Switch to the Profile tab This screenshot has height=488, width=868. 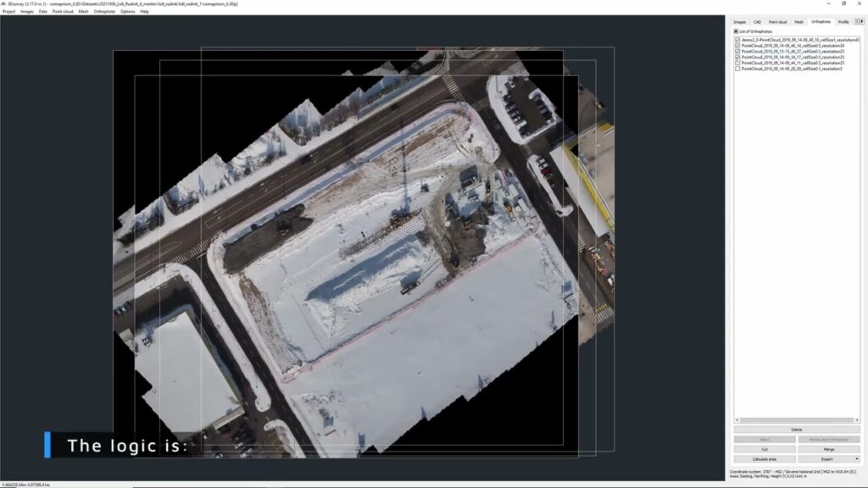click(x=842, y=22)
